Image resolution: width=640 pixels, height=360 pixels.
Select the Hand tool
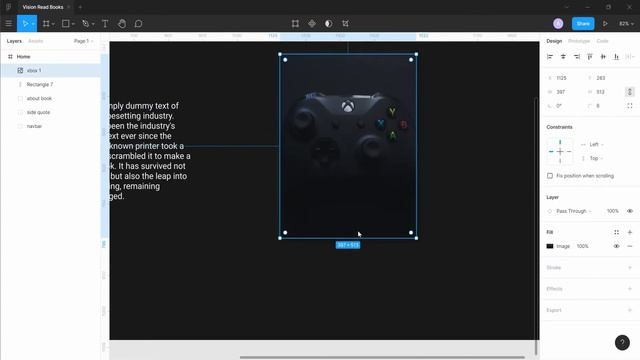(x=122, y=24)
